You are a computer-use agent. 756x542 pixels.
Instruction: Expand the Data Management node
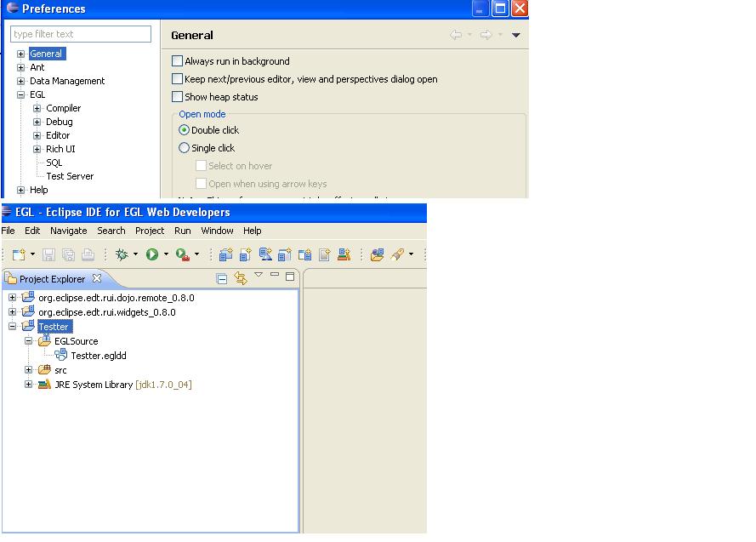click(20, 81)
